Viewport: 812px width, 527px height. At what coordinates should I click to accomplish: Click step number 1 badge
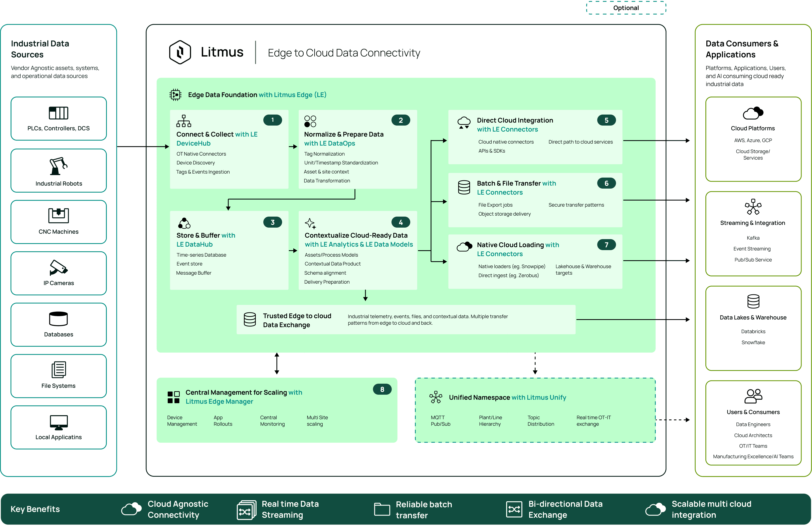272,120
